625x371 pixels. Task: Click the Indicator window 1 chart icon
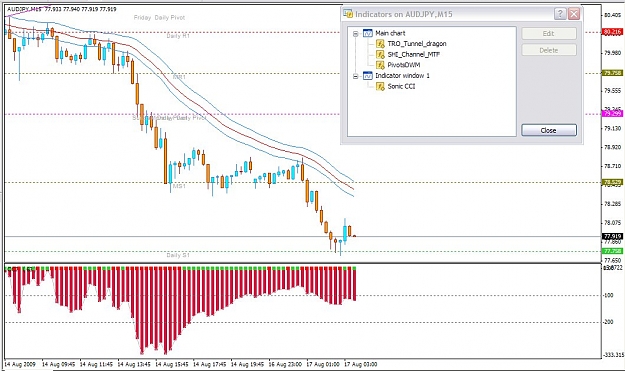coord(367,76)
